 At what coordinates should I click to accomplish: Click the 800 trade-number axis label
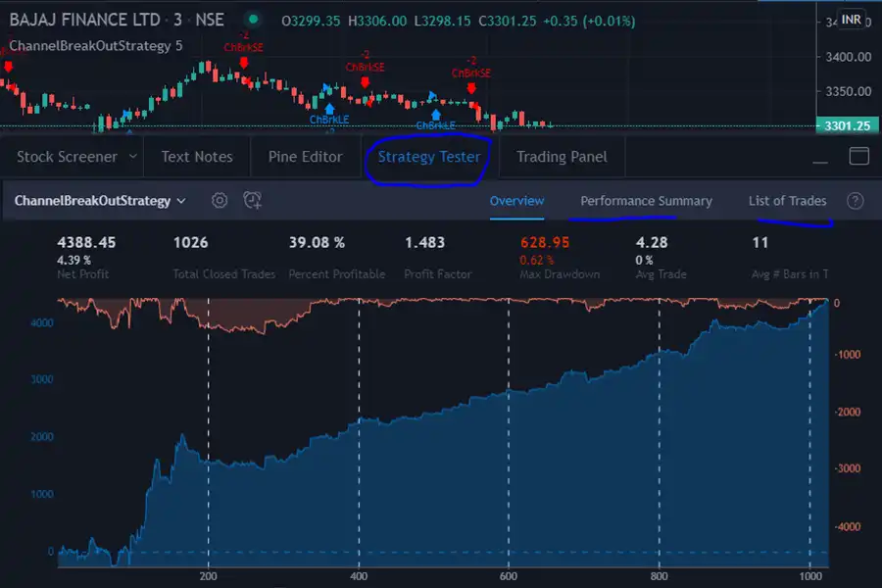[659, 576]
